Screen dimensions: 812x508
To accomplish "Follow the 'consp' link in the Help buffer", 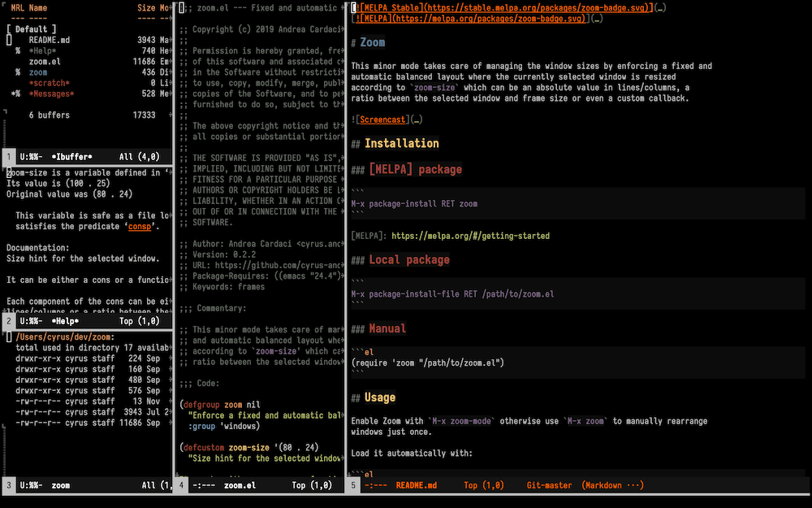I will click(140, 227).
